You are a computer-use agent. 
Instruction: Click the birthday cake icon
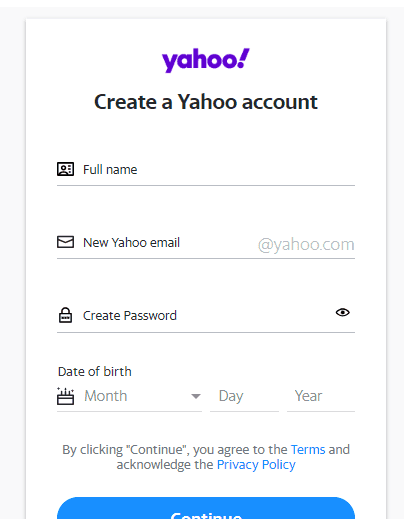(x=65, y=396)
